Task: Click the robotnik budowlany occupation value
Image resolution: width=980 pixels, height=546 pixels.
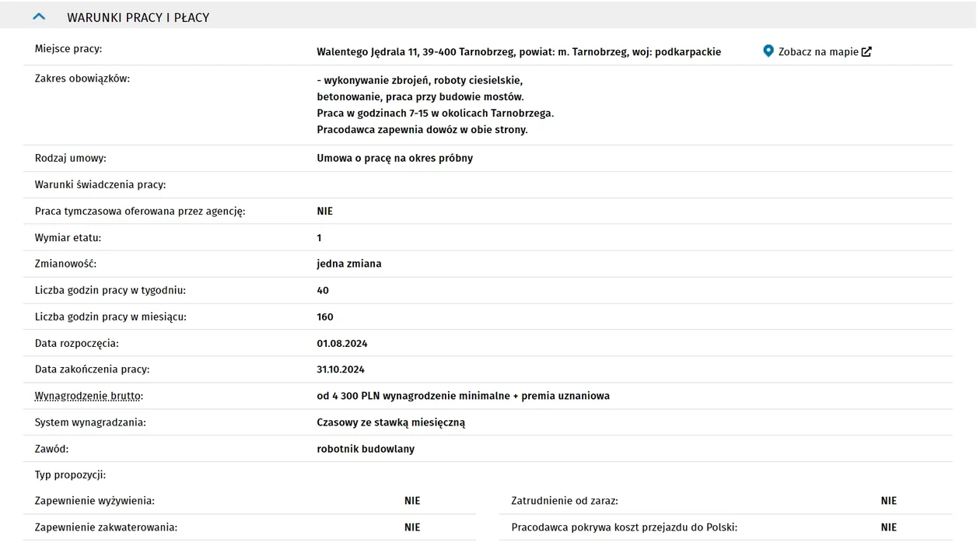Action: [x=366, y=449]
